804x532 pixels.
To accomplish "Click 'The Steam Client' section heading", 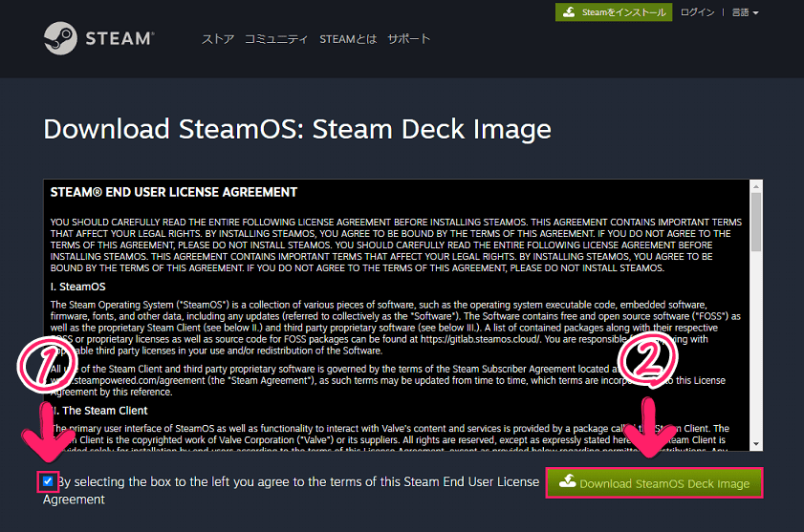I will (x=100, y=411).
